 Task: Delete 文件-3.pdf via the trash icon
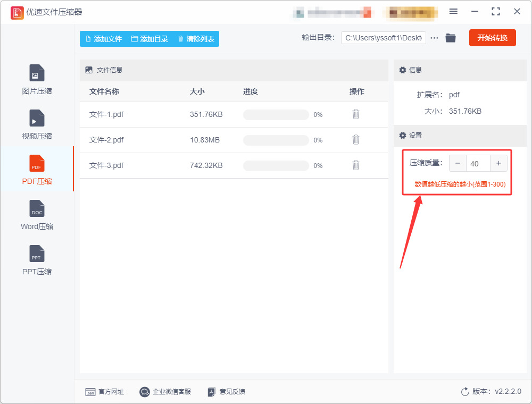click(355, 165)
